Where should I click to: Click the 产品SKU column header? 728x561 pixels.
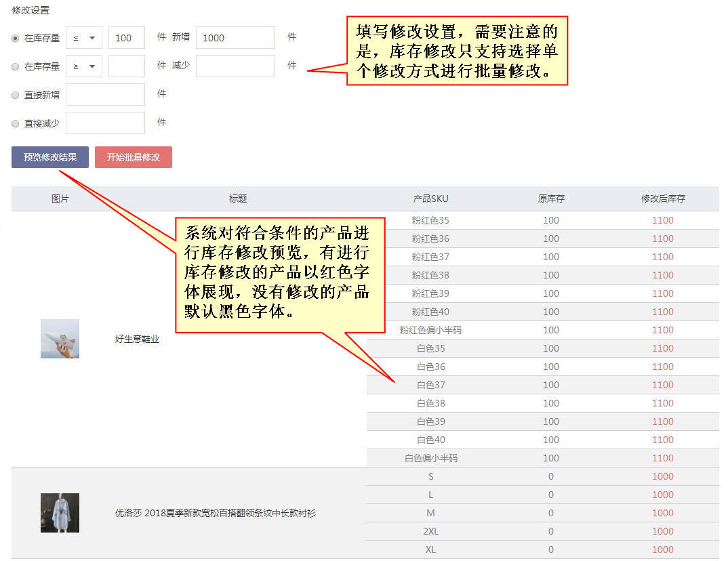[x=431, y=199]
